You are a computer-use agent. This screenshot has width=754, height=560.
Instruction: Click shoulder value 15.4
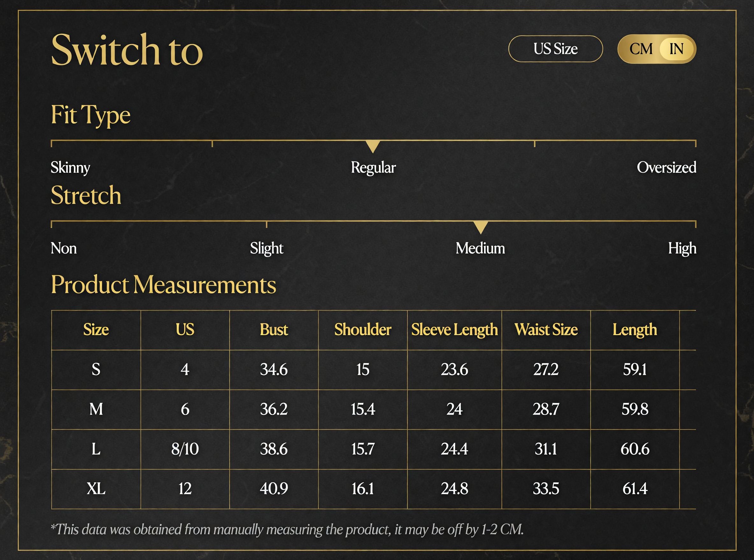(x=363, y=409)
